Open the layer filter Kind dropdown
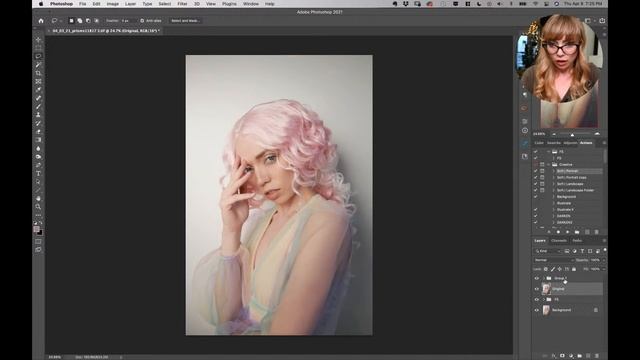The height and width of the screenshot is (360, 640). click(548, 251)
